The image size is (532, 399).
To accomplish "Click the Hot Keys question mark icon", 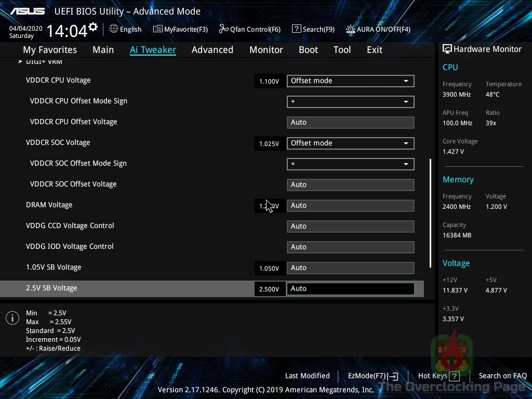I will pyautogui.click(x=454, y=376).
